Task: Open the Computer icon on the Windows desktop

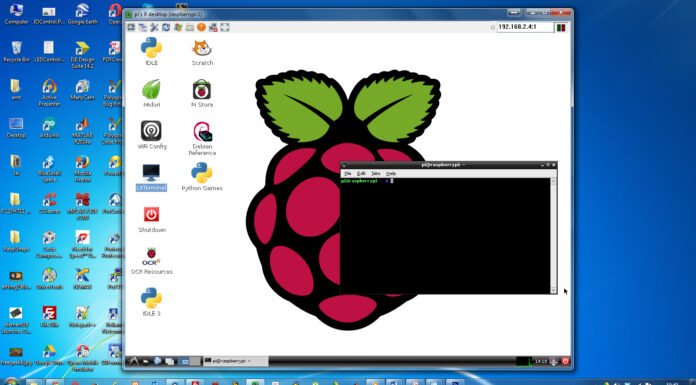Action: 16,14
